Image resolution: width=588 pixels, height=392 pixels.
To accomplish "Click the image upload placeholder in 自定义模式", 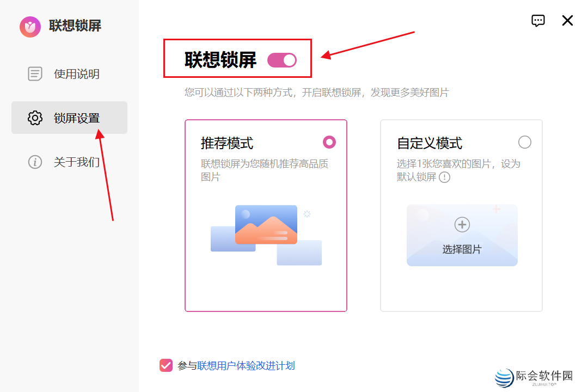I will [x=462, y=235].
